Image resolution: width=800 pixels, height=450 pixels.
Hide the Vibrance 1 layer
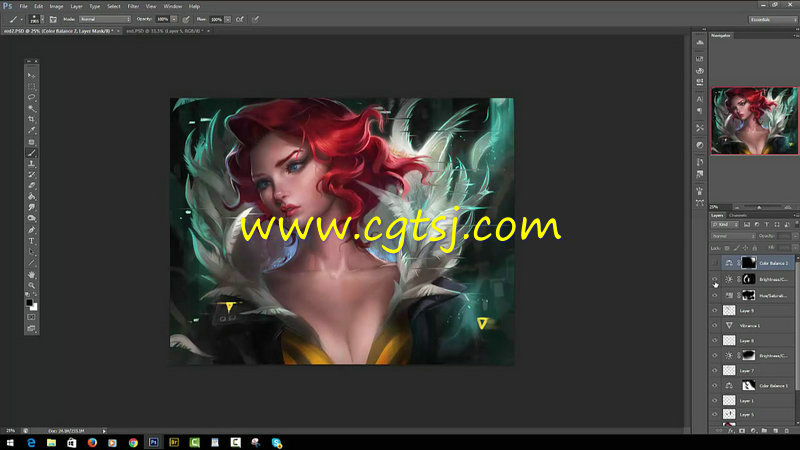[715, 325]
